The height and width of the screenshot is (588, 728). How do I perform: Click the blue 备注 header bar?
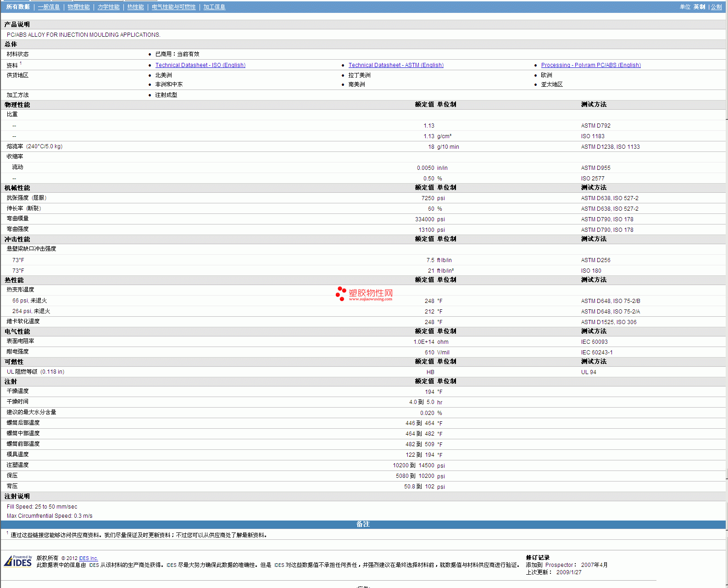pyautogui.click(x=363, y=524)
